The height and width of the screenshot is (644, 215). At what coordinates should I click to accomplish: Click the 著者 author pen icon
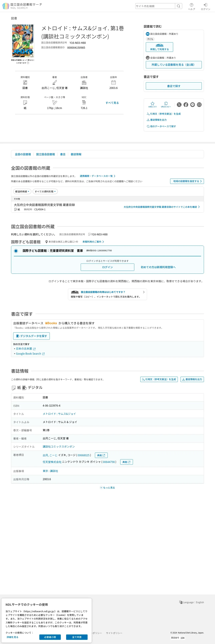pyautogui.click(x=55, y=82)
